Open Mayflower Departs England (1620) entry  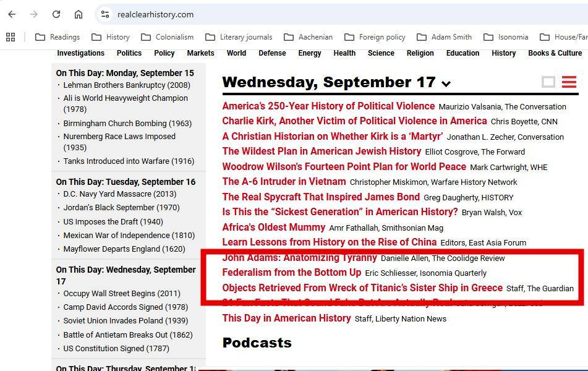124,249
